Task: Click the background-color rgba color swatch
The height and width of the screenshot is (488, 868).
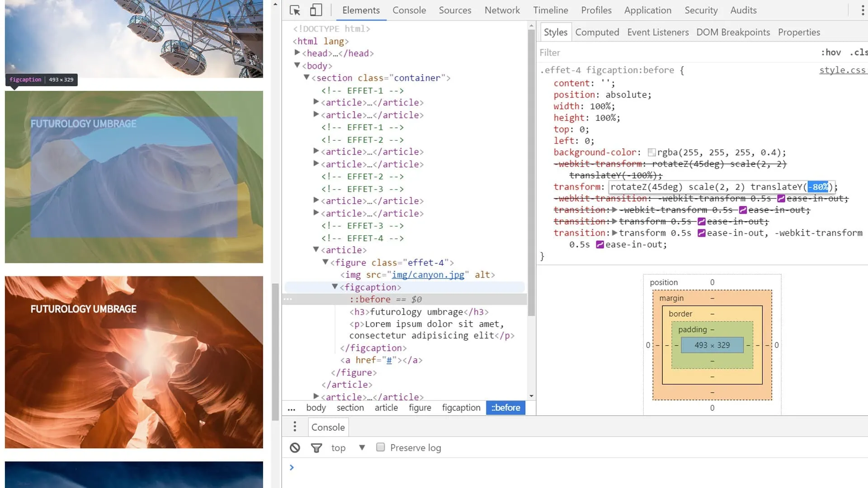Action: pos(651,153)
